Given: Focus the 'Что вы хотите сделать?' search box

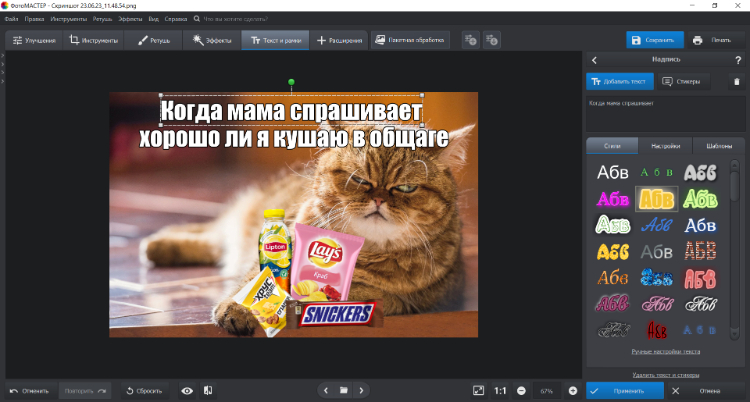Looking at the screenshot, I should 235,19.
